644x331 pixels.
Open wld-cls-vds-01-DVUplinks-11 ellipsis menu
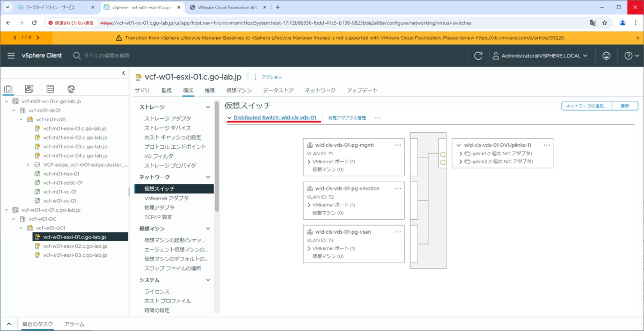point(547,145)
